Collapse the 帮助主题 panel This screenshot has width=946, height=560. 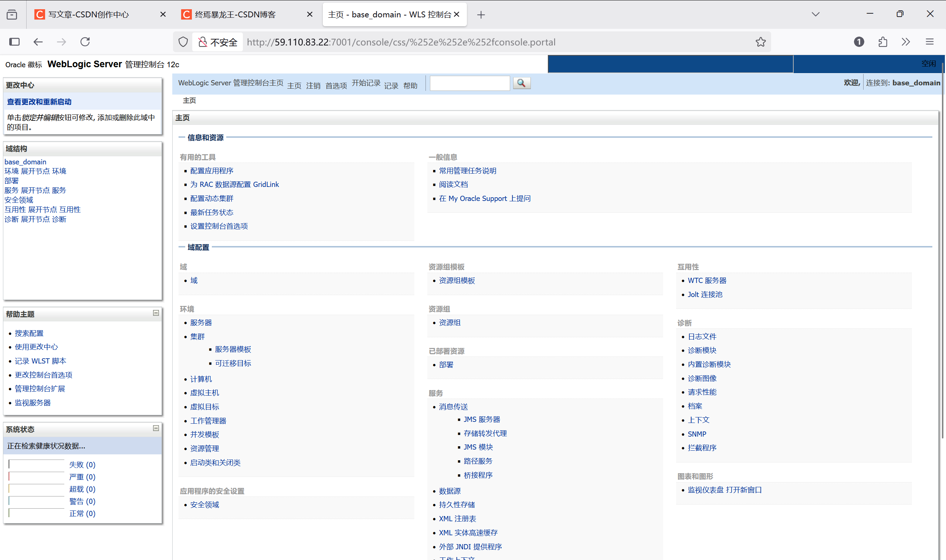coord(156,313)
